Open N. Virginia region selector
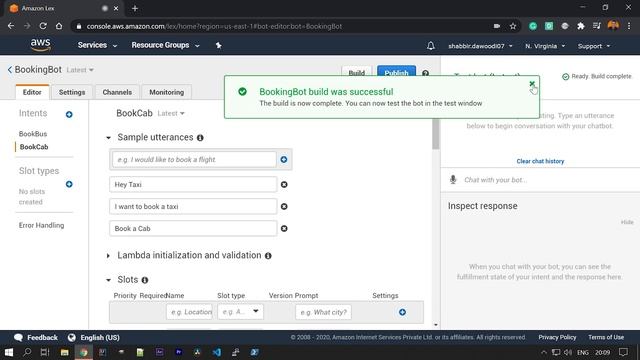The width and height of the screenshot is (640, 360). (x=545, y=46)
